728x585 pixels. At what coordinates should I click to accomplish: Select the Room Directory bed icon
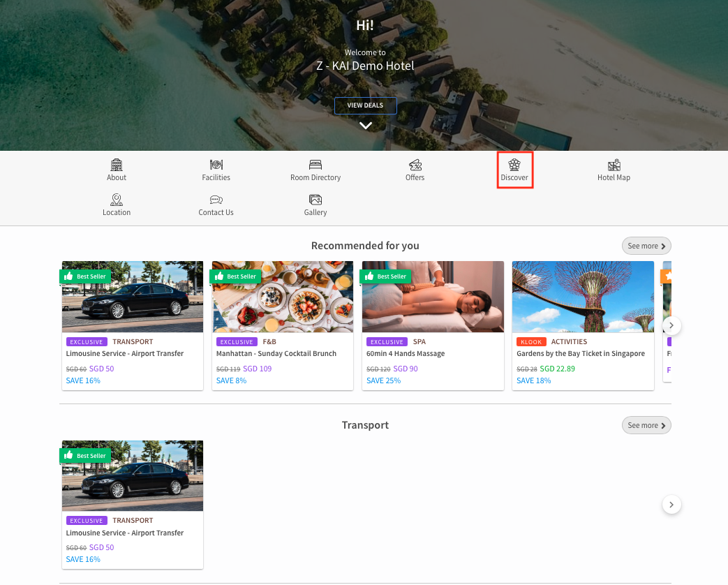[x=315, y=165]
